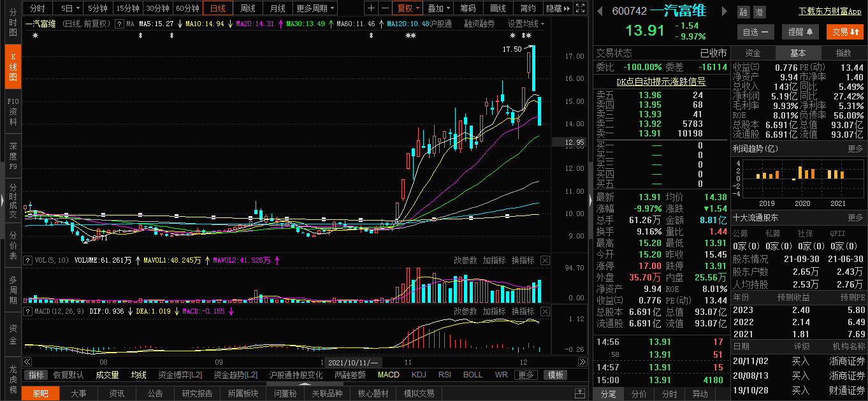Open 分时图 in left sidebar
Viewport: 868px width, 401px height.
13,23
